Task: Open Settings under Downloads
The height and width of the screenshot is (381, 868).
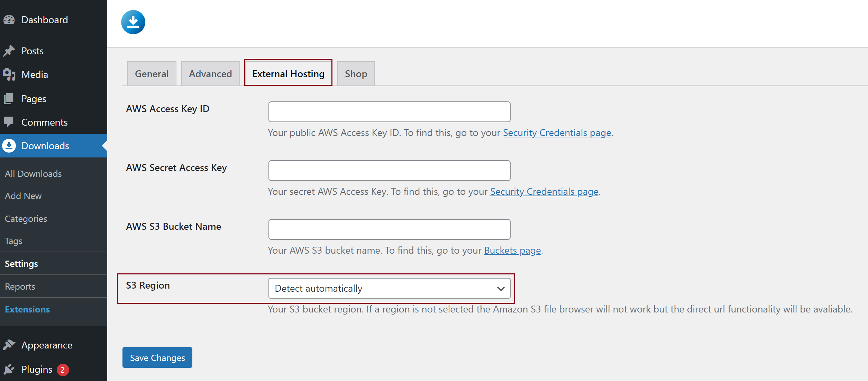Action: pyautogui.click(x=21, y=264)
